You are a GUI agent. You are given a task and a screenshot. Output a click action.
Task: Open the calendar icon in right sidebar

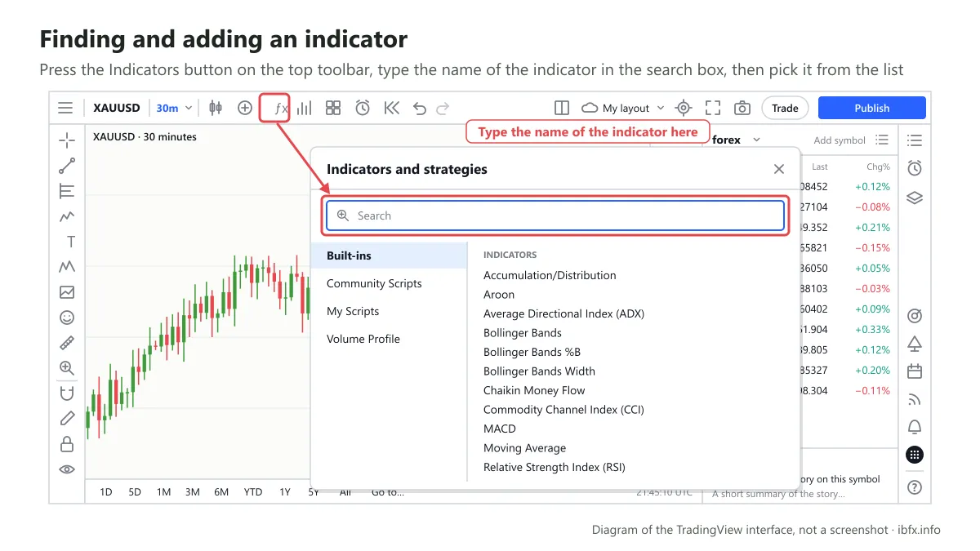(915, 371)
